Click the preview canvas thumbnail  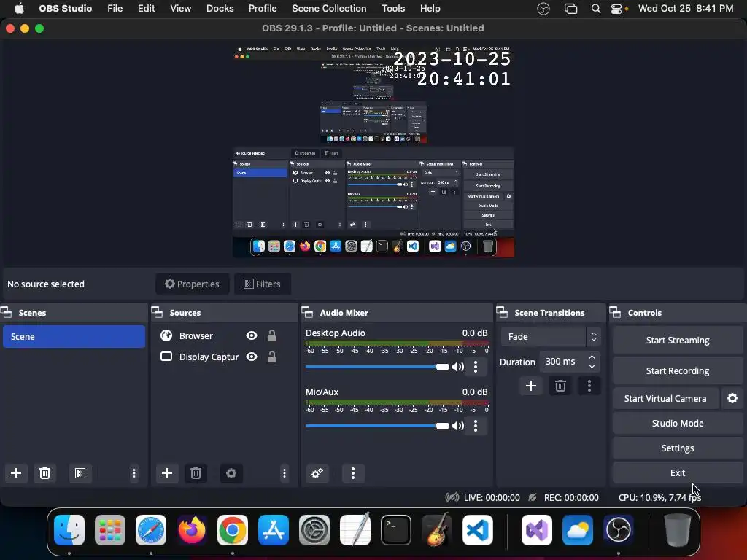click(373, 152)
